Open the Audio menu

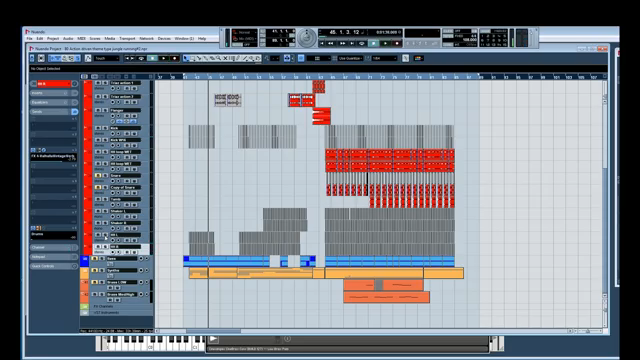[68, 39]
